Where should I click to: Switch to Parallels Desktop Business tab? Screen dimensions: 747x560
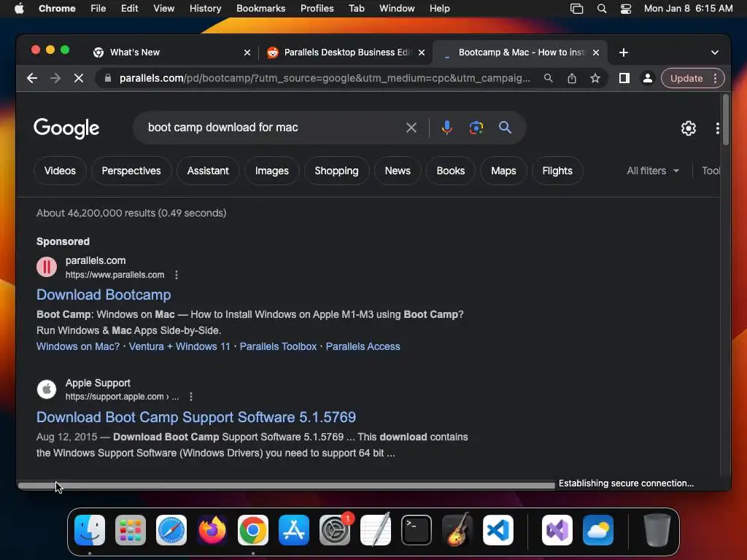click(x=346, y=52)
